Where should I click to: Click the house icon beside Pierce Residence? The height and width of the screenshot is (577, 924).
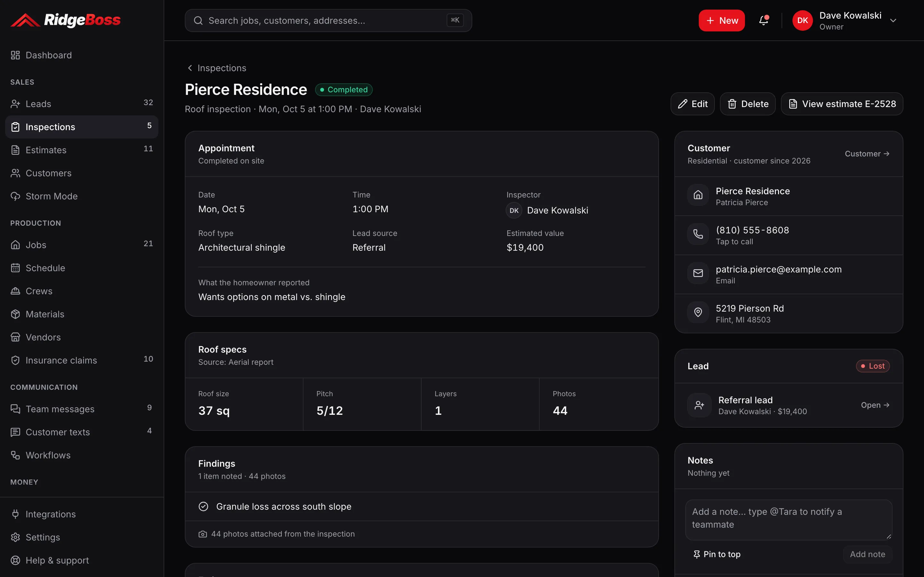(x=698, y=195)
